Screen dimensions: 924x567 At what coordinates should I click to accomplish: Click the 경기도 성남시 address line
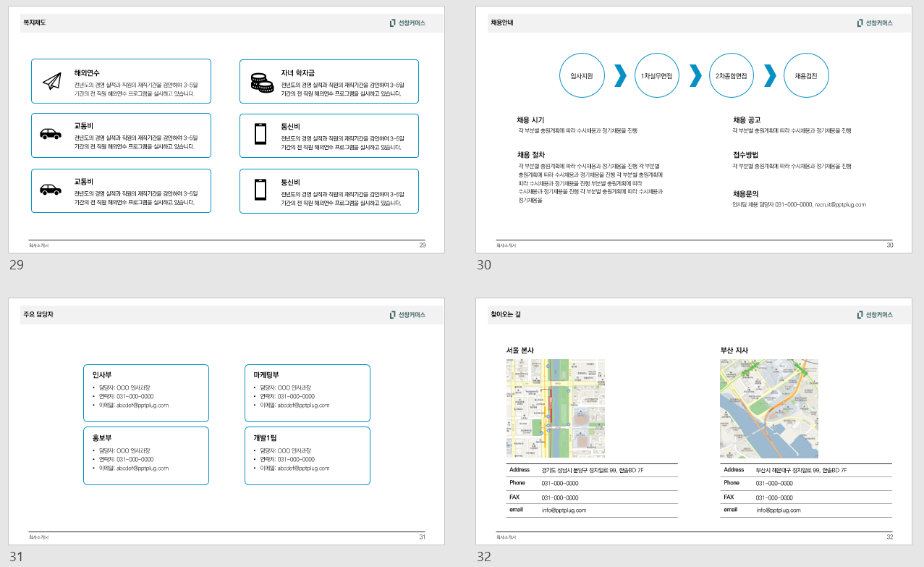(593, 471)
